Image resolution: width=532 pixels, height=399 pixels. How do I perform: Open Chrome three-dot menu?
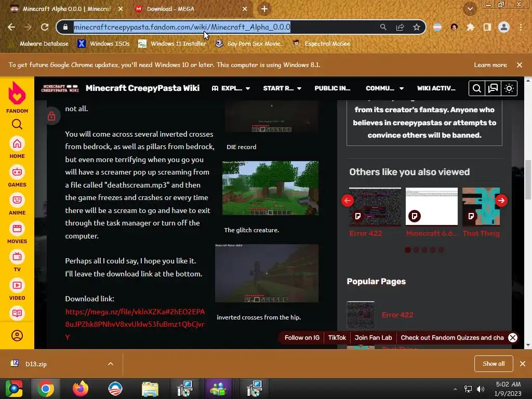[x=521, y=27]
